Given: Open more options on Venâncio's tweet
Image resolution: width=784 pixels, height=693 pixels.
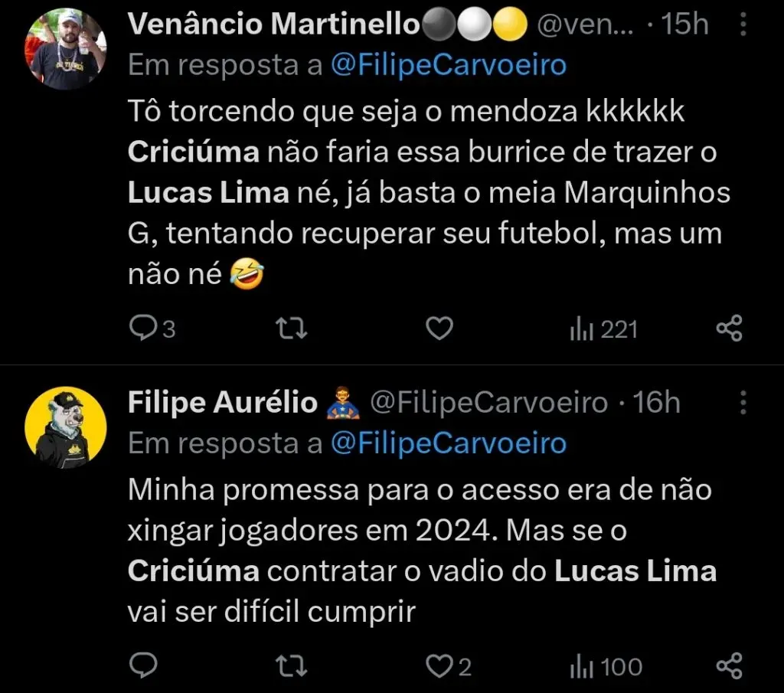Looking at the screenshot, I should click(x=743, y=25).
